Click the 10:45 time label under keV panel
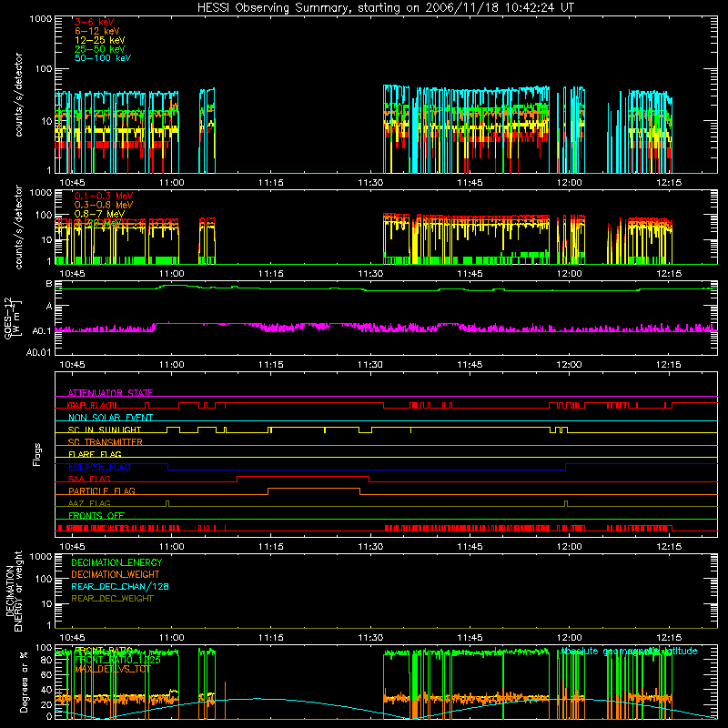This screenshot has height=728, width=728. click(72, 183)
